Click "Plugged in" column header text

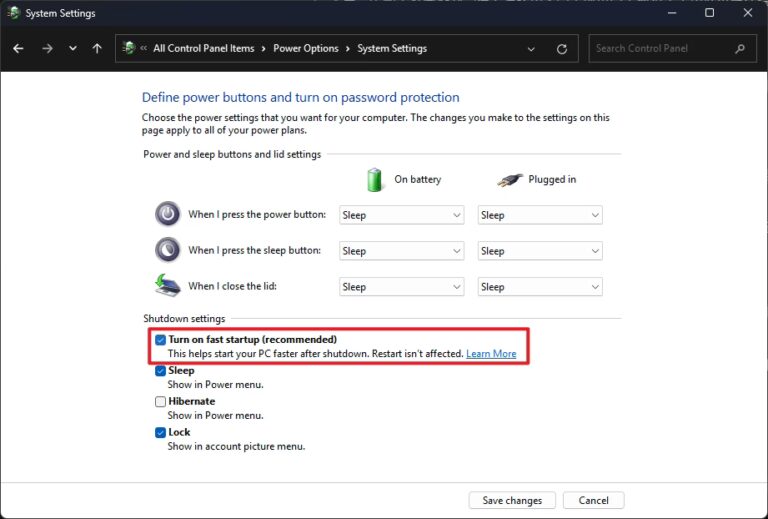point(552,179)
